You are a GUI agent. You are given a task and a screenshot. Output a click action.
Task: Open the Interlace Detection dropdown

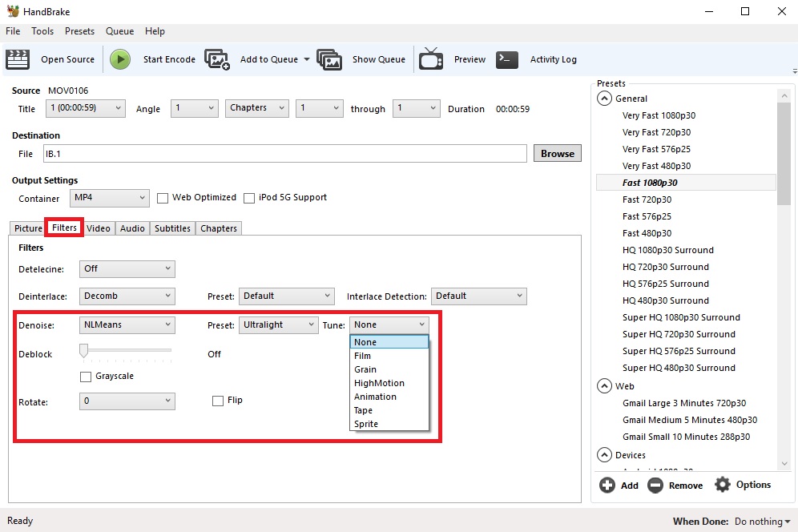[479, 296]
